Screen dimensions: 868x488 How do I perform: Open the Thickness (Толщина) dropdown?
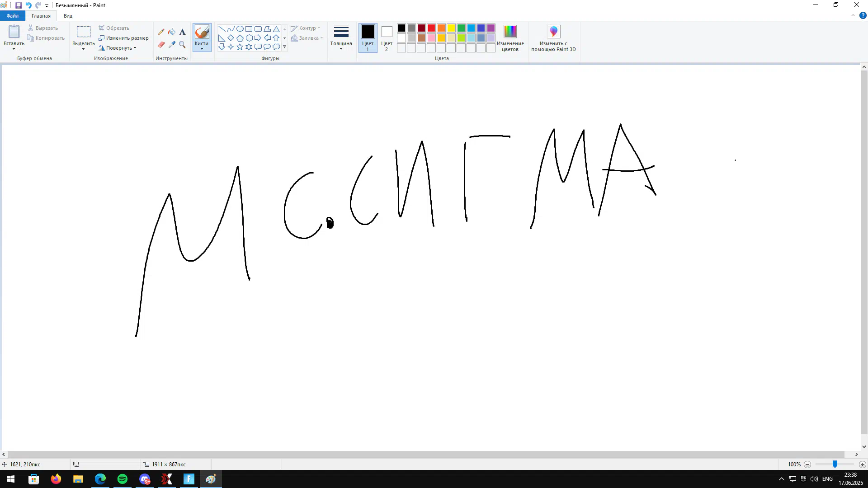[341, 38]
